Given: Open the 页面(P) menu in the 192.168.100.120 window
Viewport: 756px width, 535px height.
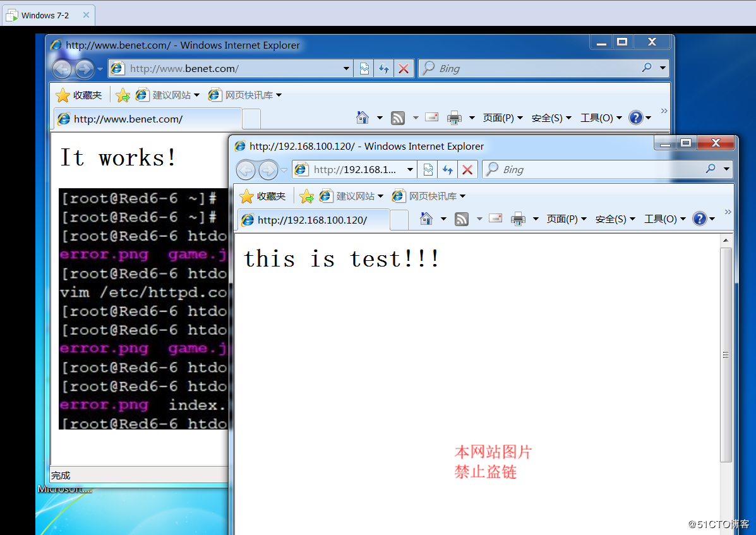Looking at the screenshot, I should click(x=567, y=219).
